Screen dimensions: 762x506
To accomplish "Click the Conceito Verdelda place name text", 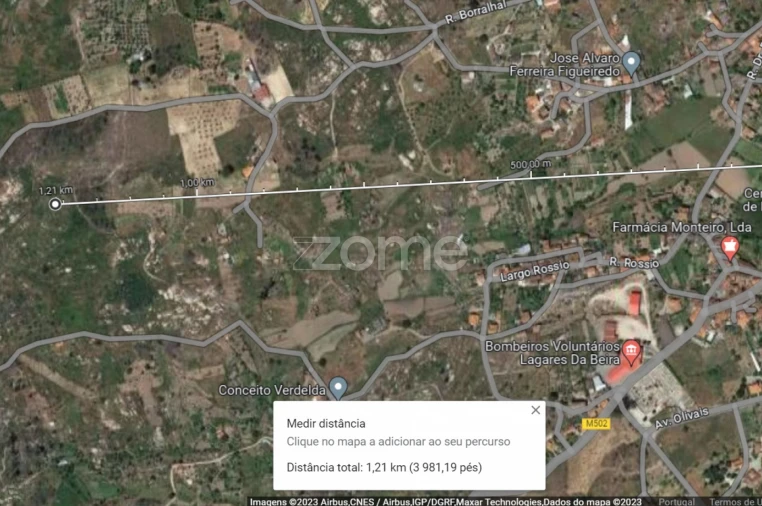I will pos(272,390).
